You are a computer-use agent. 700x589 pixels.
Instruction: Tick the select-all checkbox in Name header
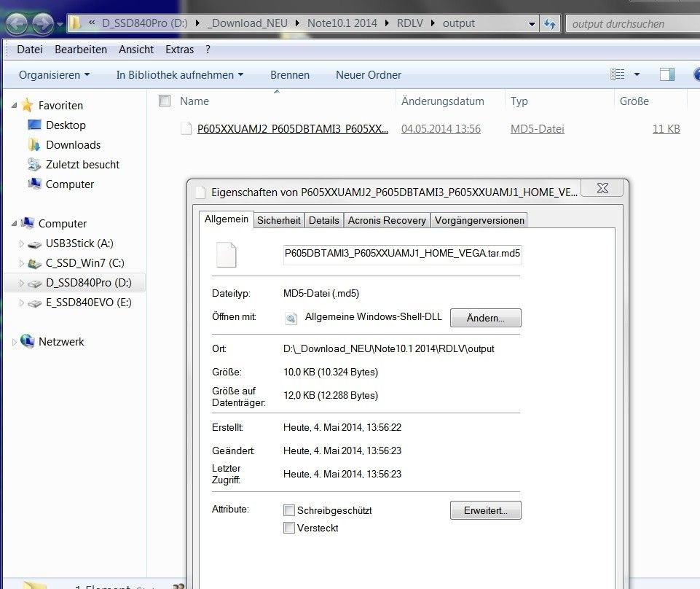click(x=165, y=101)
